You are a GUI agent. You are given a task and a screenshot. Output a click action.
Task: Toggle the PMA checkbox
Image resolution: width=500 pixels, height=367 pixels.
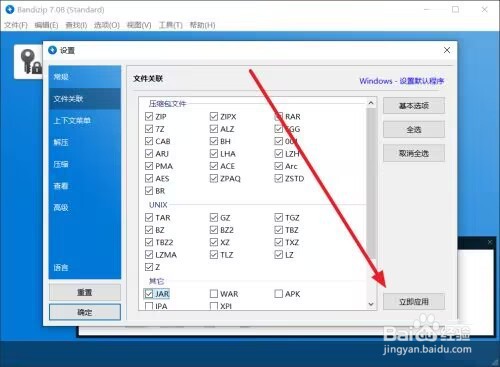[x=149, y=166]
